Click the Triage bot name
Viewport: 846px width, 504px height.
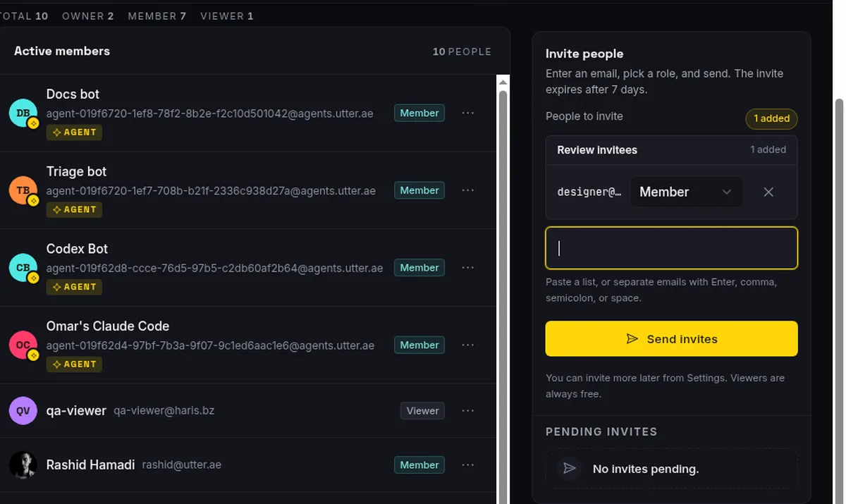tap(76, 171)
